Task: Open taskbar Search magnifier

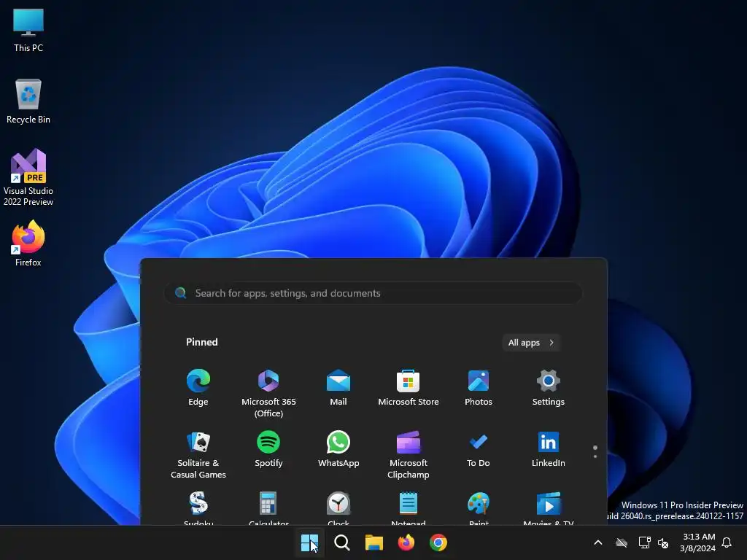Action: 341,542
